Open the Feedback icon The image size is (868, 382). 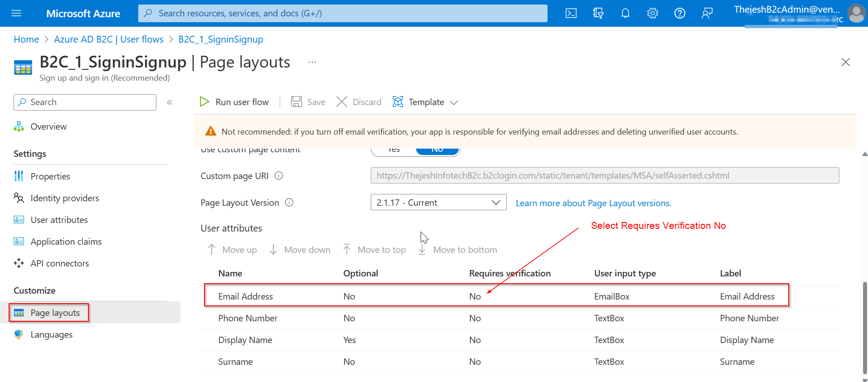point(707,13)
